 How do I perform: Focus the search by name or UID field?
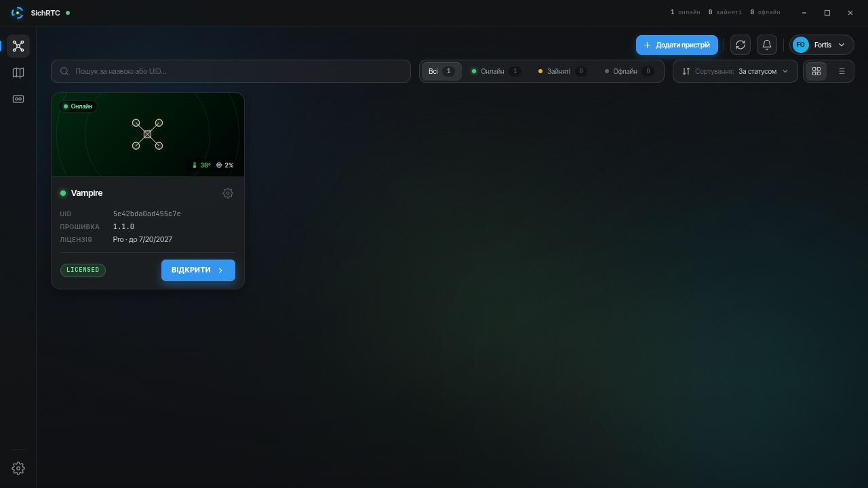pos(231,71)
